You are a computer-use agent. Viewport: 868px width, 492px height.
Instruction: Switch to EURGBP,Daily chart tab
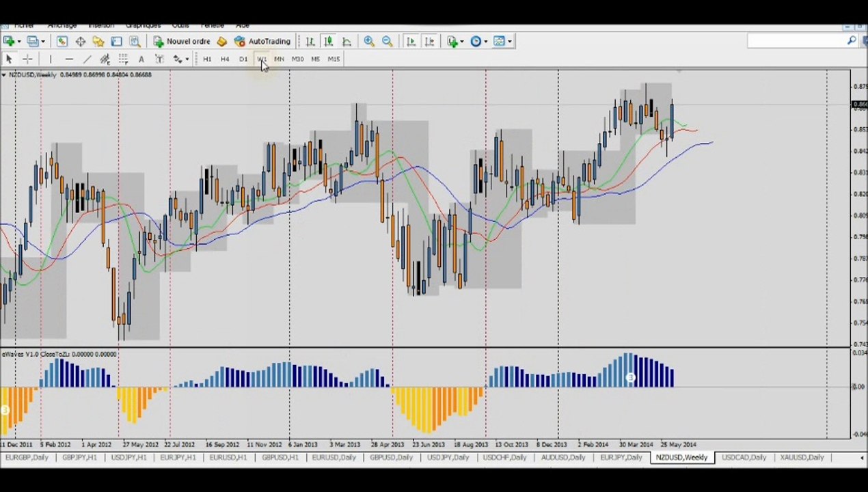(x=27, y=457)
